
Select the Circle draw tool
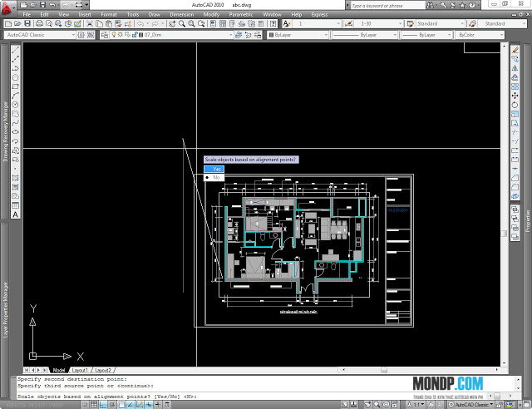click(x=15, y=105)
